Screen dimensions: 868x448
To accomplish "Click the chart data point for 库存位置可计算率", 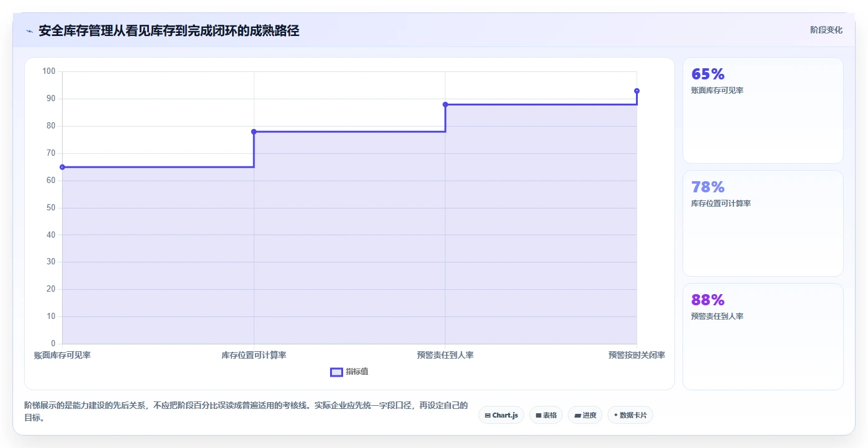I will pos(254,132).
